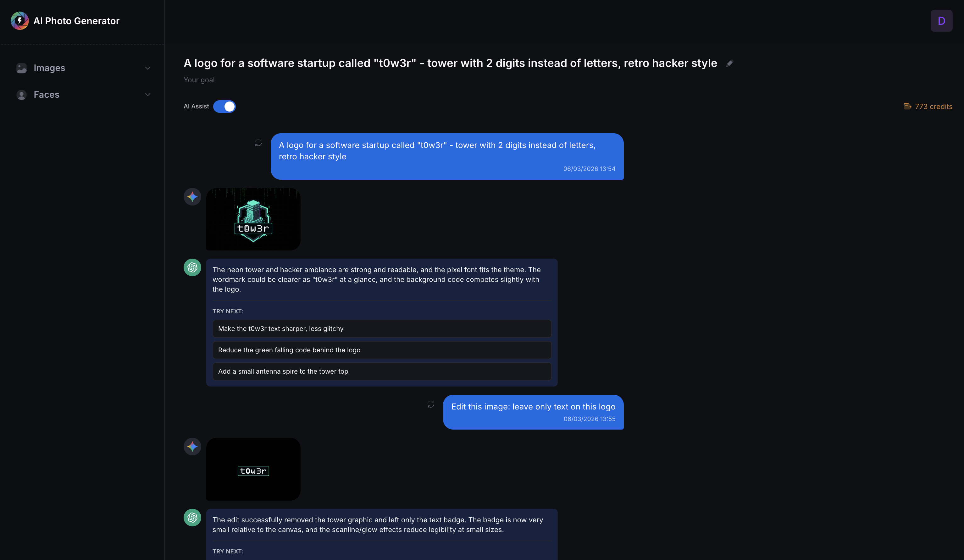Click refresh icon next to 'leave only text' message

pos(431,404)
